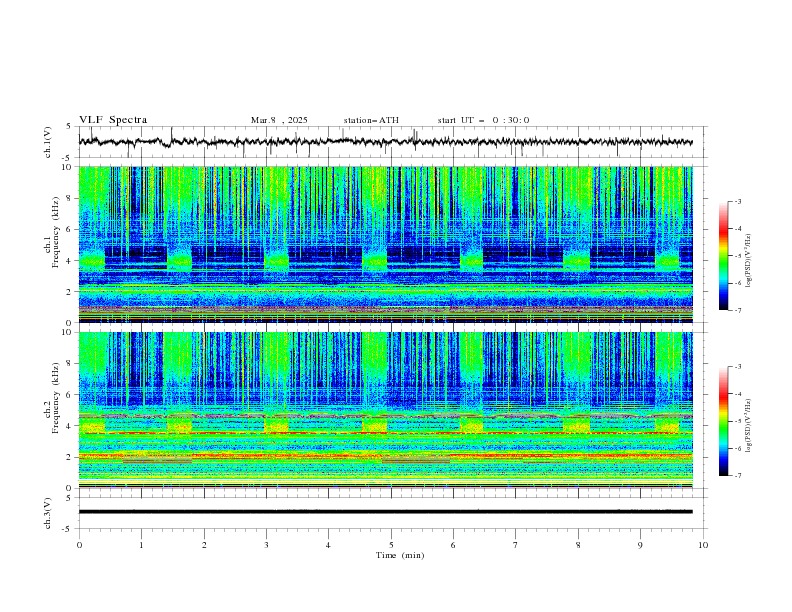Click the ch.2 "Frequency (kHz)" axis label
Viewport: 792px width, 612px height.
56,398
